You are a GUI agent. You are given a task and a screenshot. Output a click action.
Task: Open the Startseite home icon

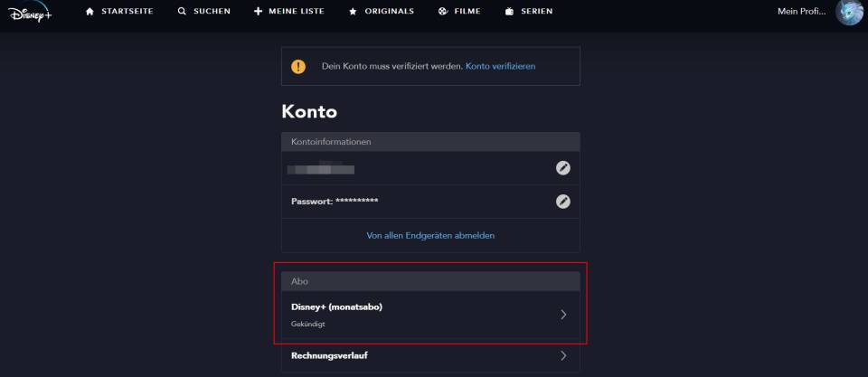point(90,12)
